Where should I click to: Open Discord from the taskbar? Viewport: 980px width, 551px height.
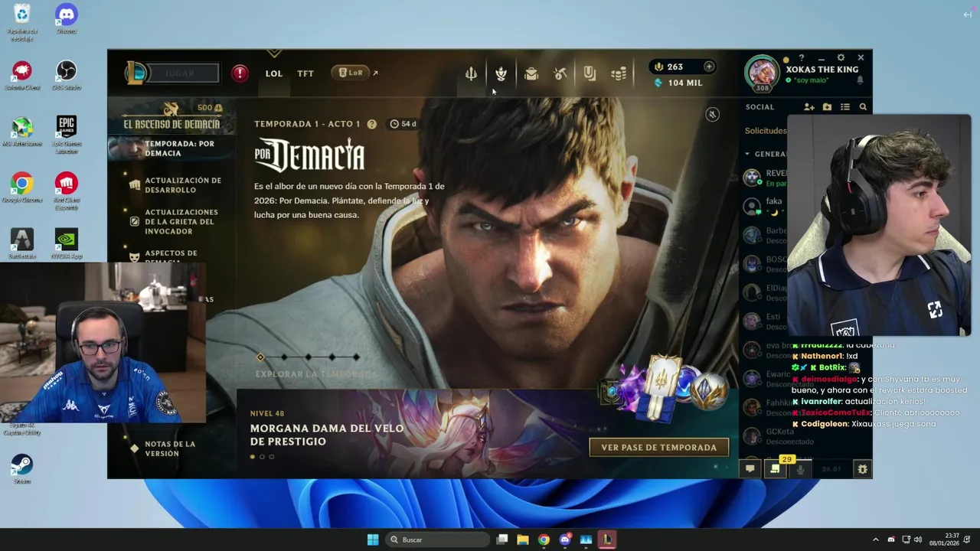(565, 540)
